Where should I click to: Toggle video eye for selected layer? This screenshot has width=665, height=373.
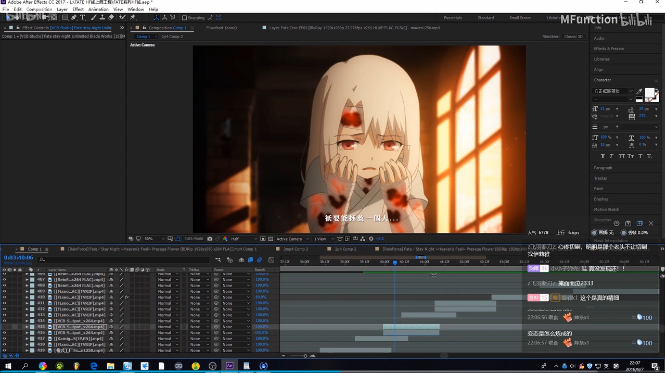(x=4, y=327)
